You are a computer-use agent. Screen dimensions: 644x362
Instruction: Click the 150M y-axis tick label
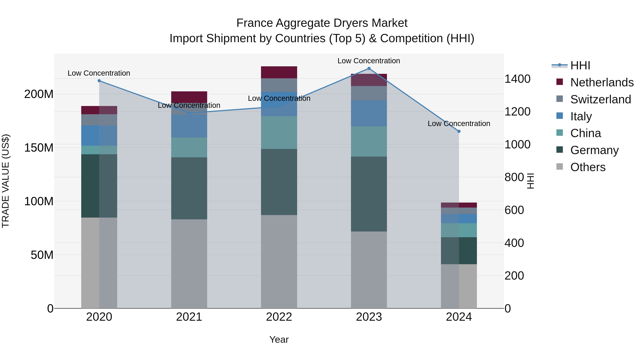[x=39, y=148]
